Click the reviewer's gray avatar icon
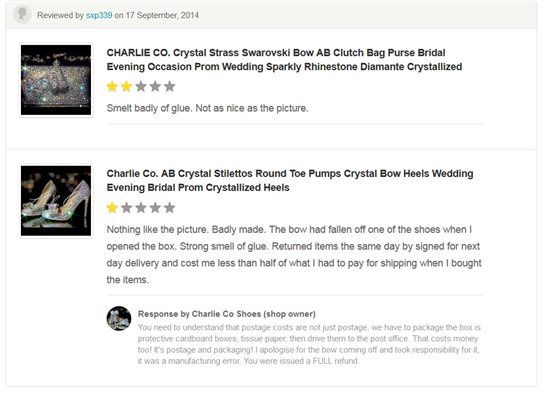The height and width of the screenshot is (396, 550). pyautogui.click(x=22, y=15)
